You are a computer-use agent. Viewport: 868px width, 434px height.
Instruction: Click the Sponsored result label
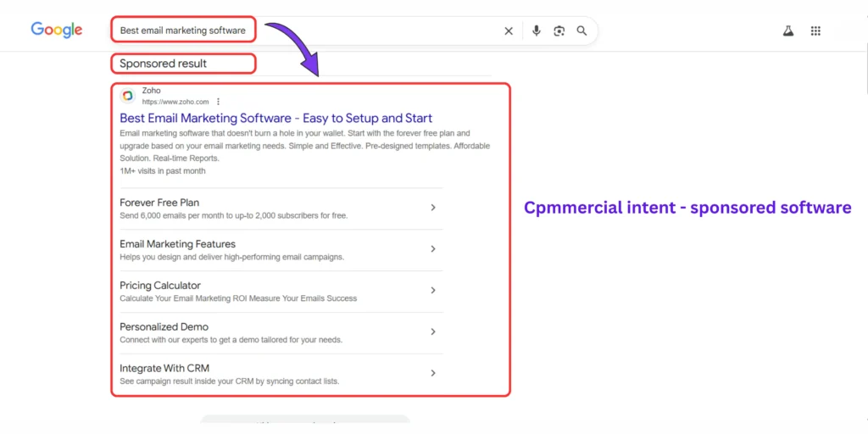164,64
